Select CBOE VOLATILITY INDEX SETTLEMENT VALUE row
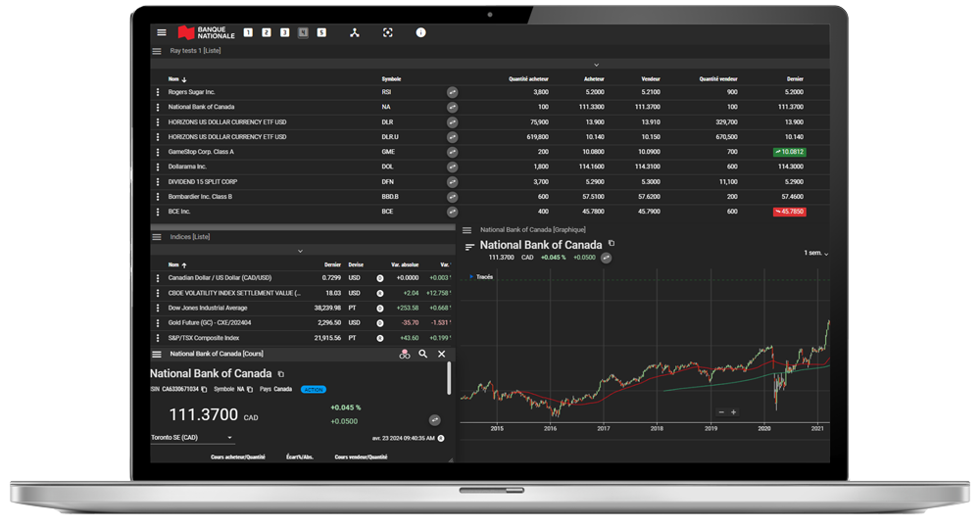The width and height of the screenshot is (980, 527). (x=234, y=293)
